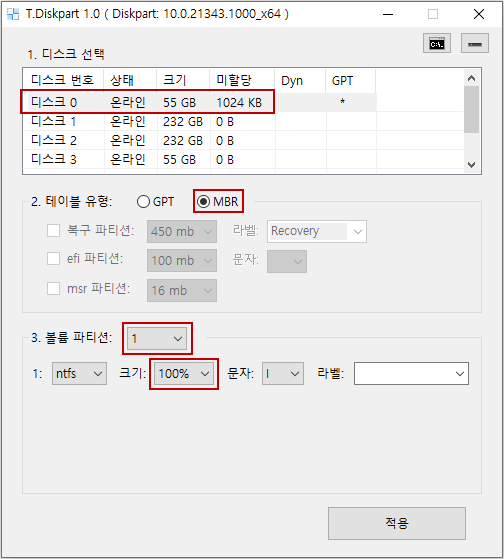Open the 100 mb efi size dropdown

182,261
